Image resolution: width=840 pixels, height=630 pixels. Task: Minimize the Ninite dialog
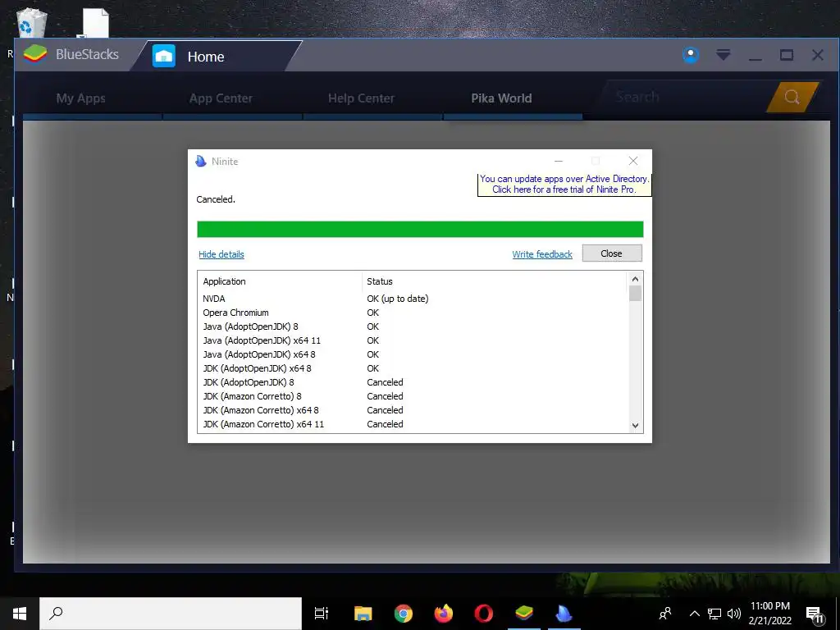[558, 161]
